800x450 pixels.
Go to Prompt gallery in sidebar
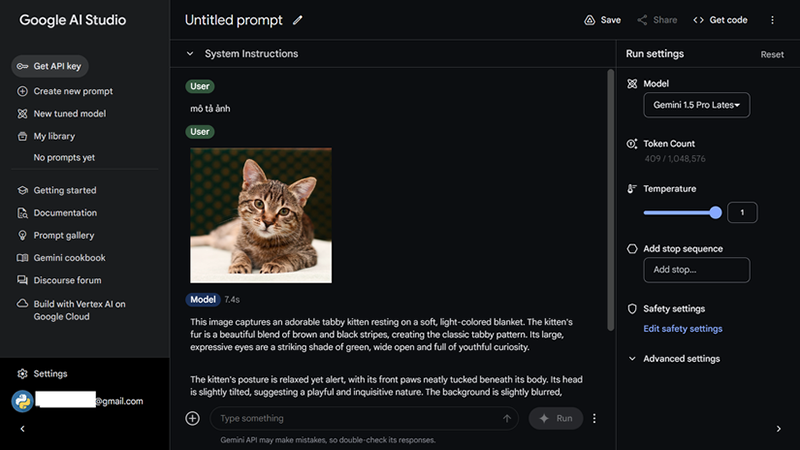[x=63, y=236]
